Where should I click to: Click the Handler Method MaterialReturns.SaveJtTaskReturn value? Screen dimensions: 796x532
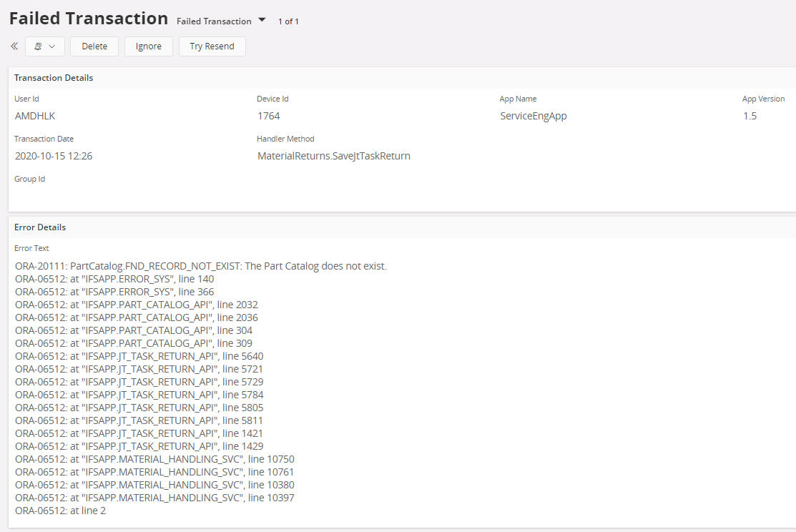[x=333, y=156]
